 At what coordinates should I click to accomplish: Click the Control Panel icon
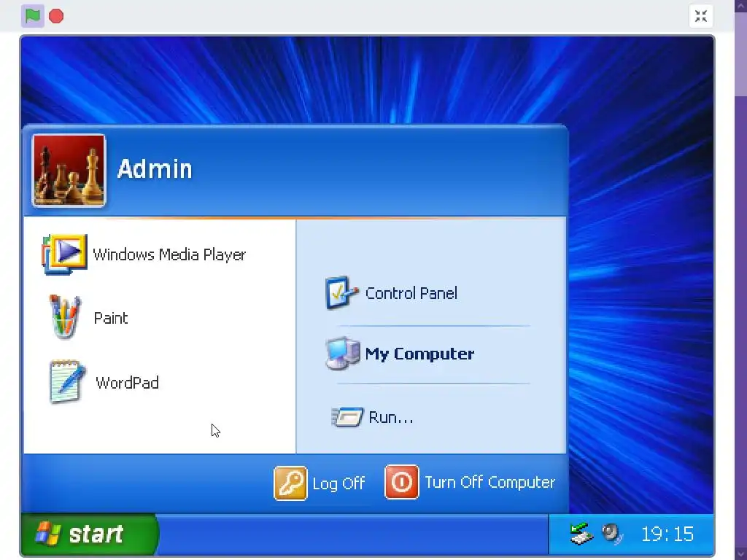pos(341,293)
